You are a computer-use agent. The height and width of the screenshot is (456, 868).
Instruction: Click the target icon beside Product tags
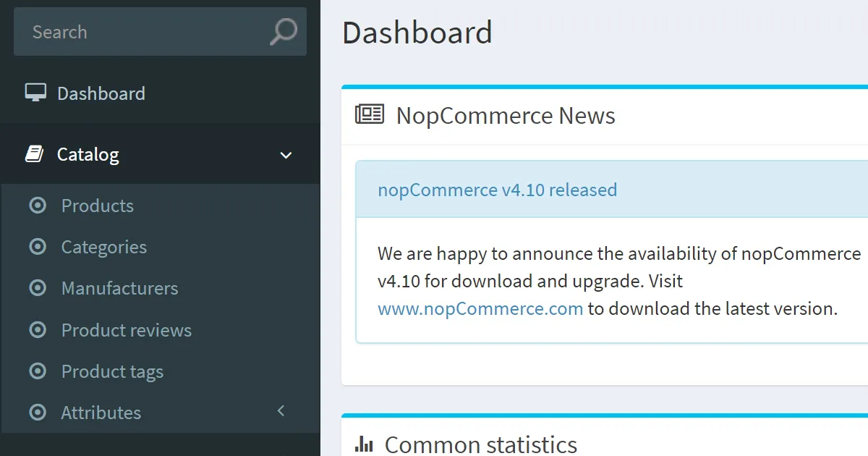pos(38,371)
